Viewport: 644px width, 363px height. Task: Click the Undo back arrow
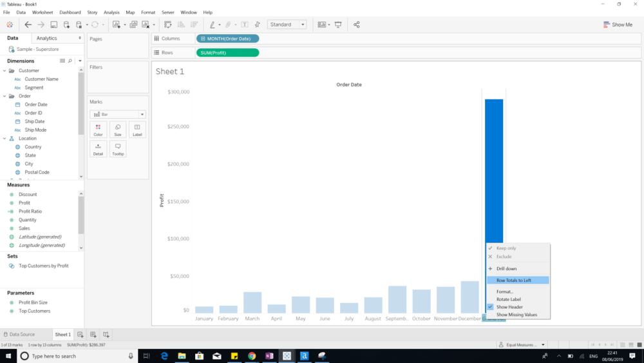tap(28, 25)
